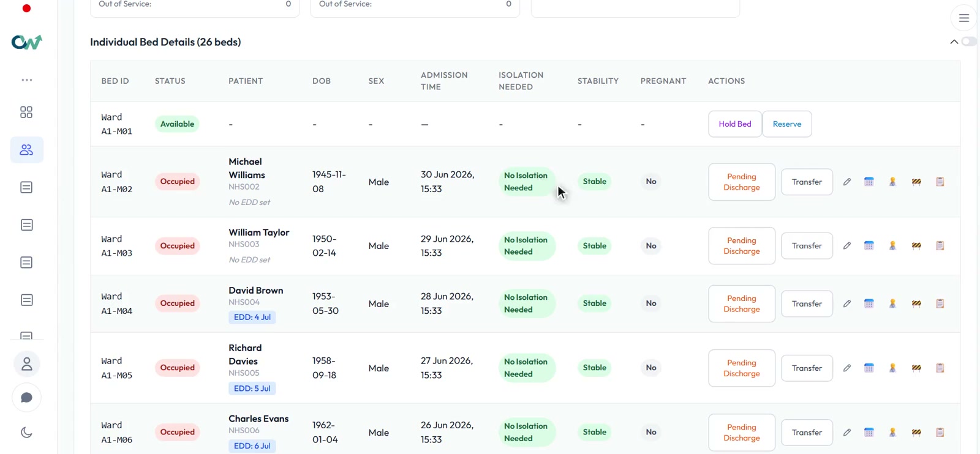The width and height of the screenshot is (980, 454).
Task: Click doctor icon in David Brown's row
Action: 892,303
